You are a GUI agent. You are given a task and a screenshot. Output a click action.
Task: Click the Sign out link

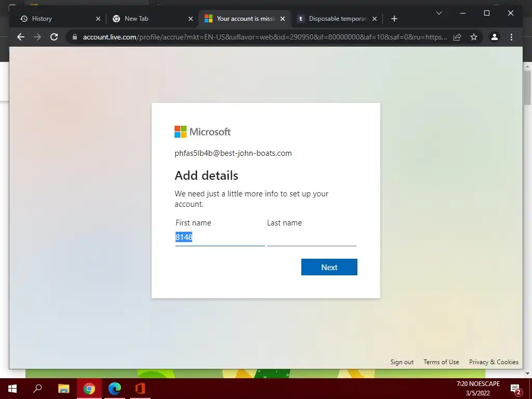[402, 362]
